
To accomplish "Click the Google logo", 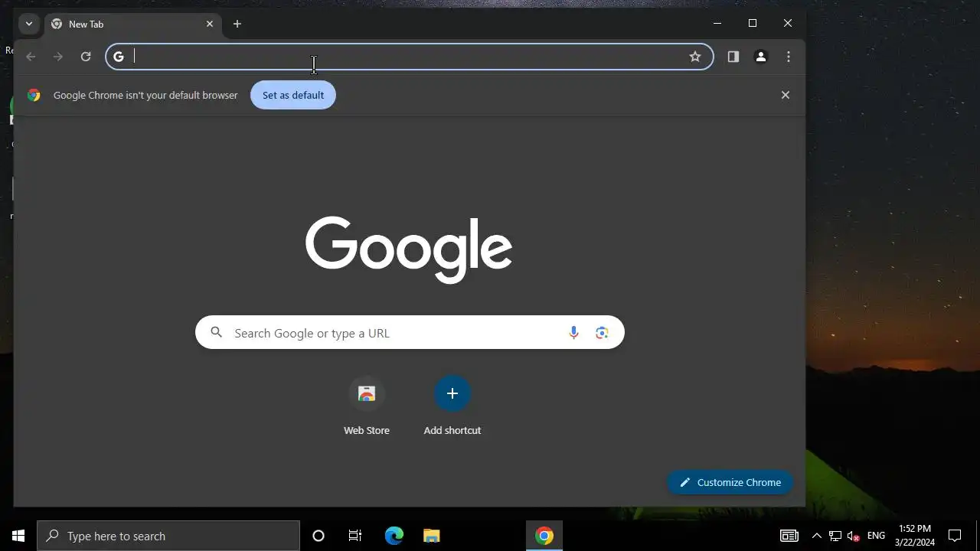I will point(409,249).
